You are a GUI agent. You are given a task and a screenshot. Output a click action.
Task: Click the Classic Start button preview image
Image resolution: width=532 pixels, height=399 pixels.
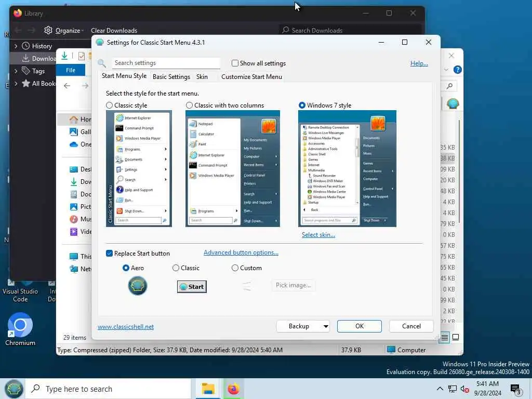[x=192, y=287]
